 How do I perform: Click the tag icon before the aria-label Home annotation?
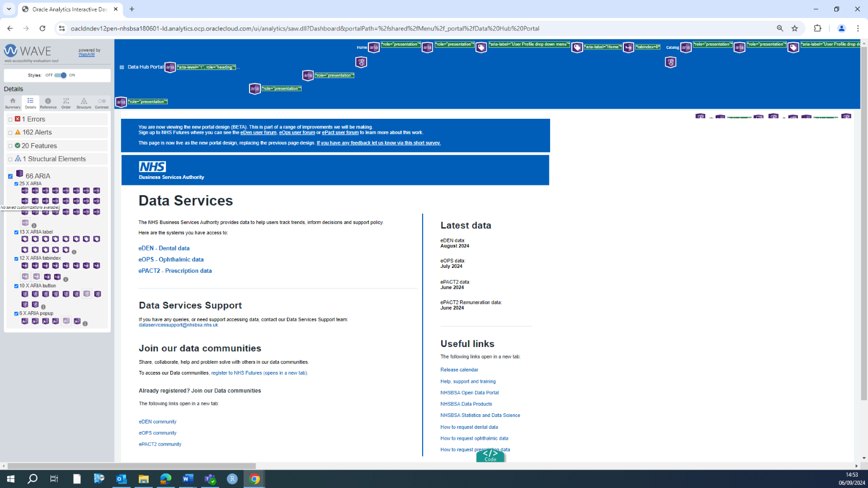click(577, 48)
